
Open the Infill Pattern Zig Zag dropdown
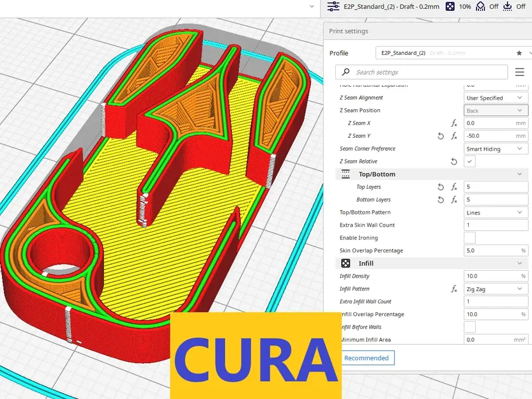click(496, 289)
